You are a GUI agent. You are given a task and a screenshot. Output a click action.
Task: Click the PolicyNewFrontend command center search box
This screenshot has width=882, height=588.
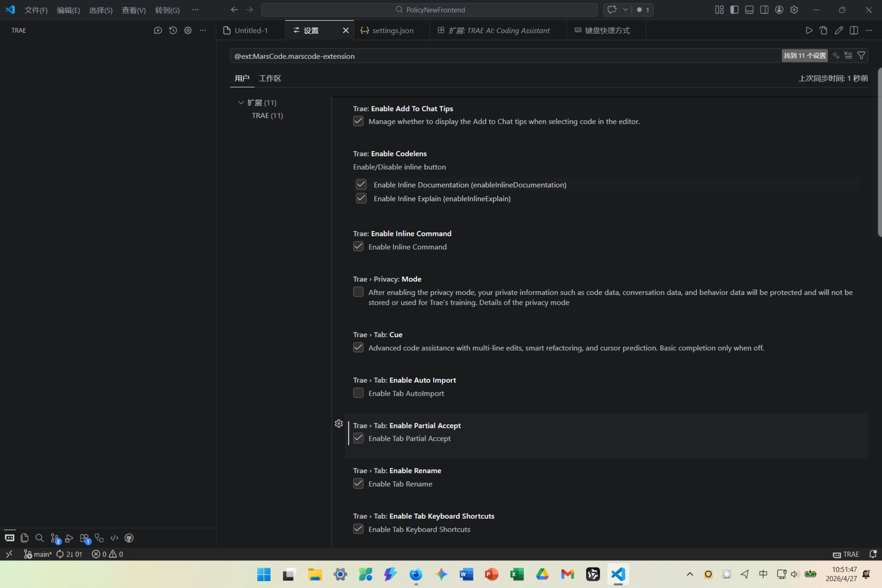pos(429,10)
